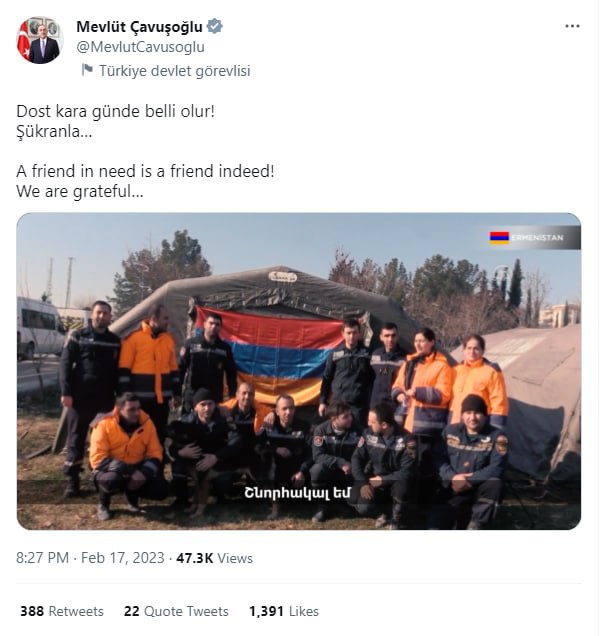This screenshot has width=600, height=636.
Task: View the 47.3K Views count
Action: 215,558
